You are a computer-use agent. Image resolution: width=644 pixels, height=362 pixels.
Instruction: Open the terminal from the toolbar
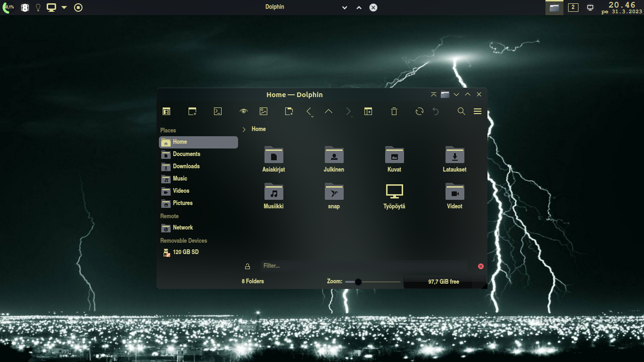click(x=218, y=111)
